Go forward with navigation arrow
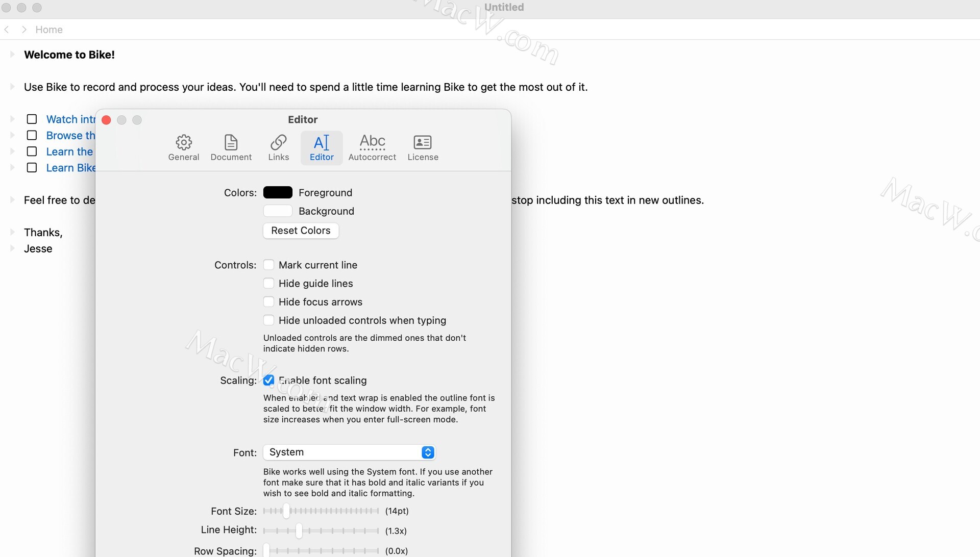 point(24,30)
